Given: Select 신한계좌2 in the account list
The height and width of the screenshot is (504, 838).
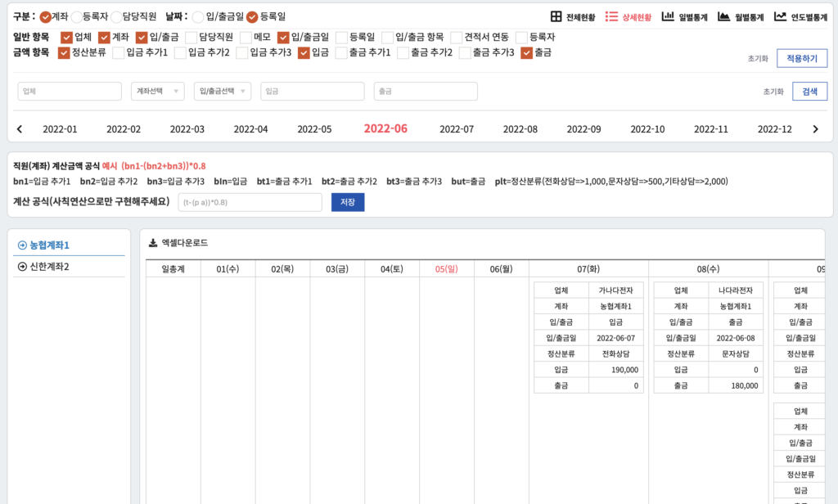Looking at the screenshot, I should coord(49,267).
